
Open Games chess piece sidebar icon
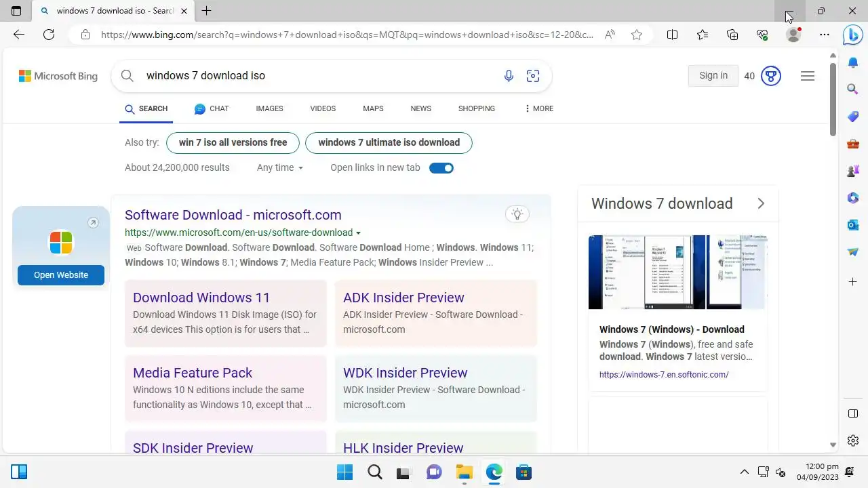point(853,171)
